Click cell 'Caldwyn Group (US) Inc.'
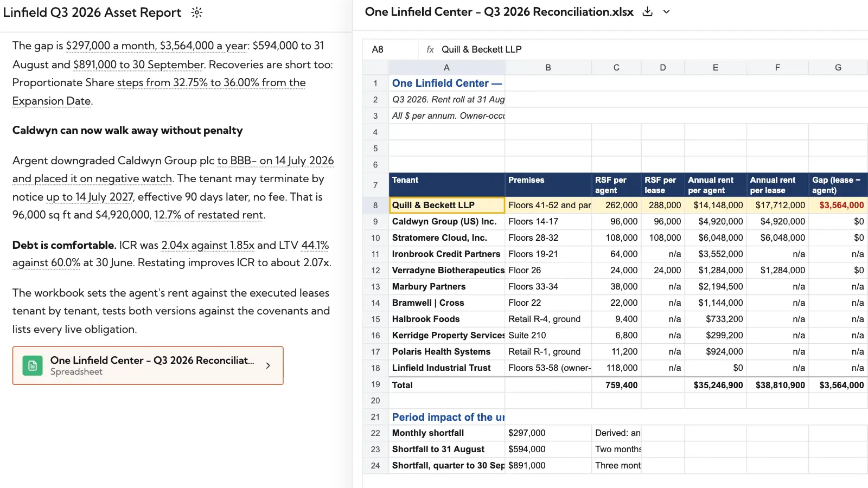 point(447,221)
